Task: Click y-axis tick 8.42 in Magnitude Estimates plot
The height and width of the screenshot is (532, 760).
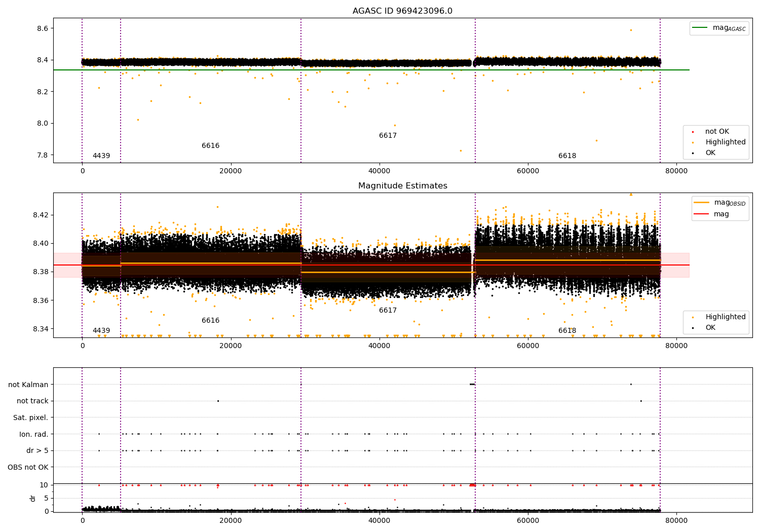Action: click(41, 215)
